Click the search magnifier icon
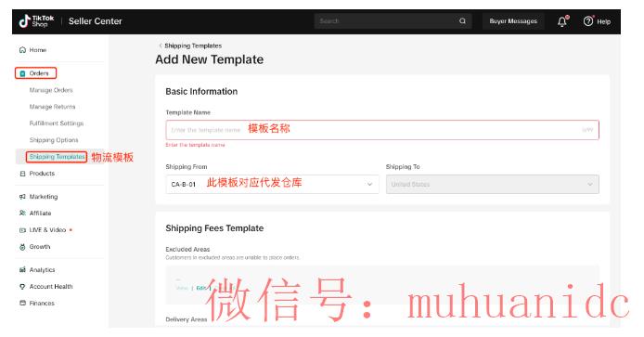 (462, 21)
